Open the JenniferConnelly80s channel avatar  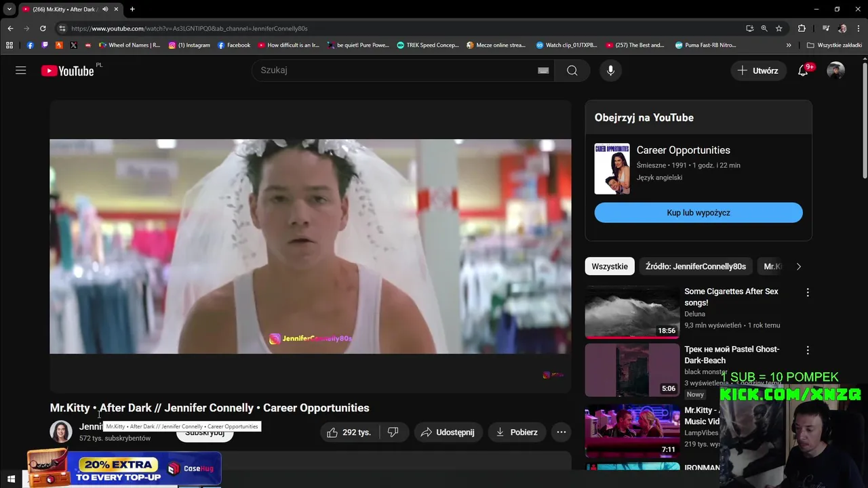click(61, 432)
